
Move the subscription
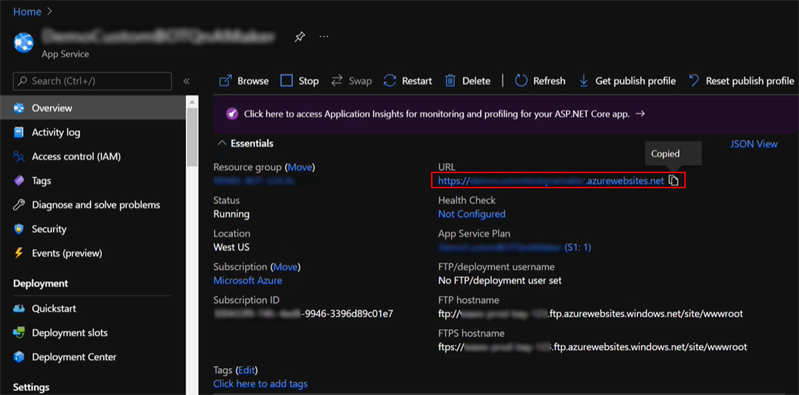[x=286, y=267]
